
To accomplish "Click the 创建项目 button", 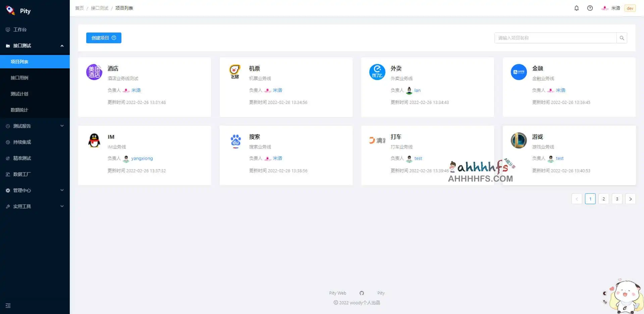I will [x=100, y=38].
